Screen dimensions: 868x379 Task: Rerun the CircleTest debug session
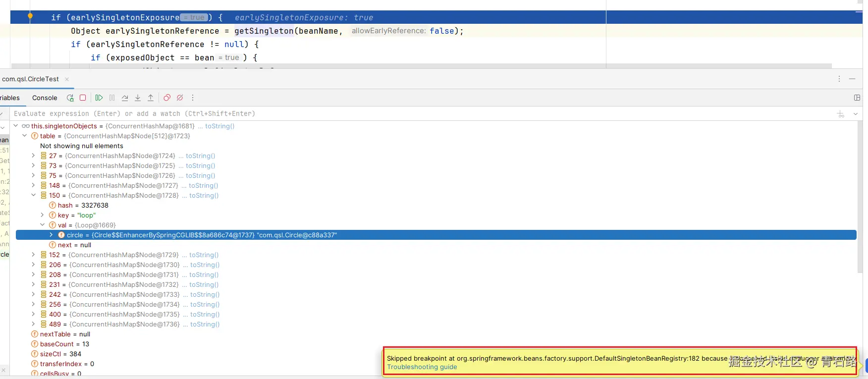point(70,98)
